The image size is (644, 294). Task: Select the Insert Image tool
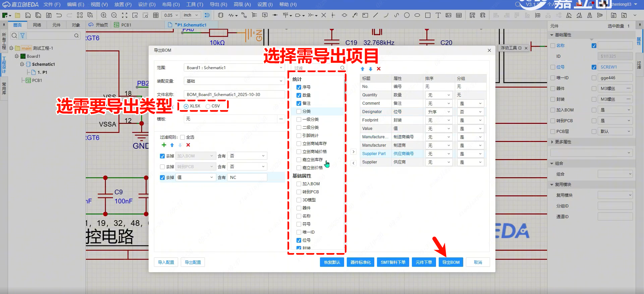(448, 15)
